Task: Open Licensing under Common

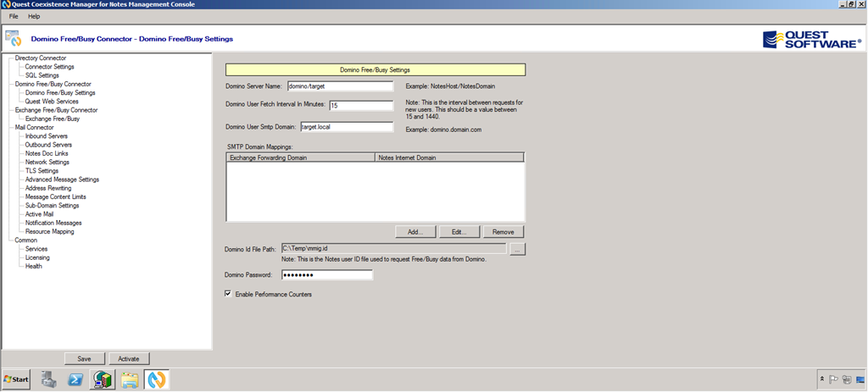Action: [37, 257]
